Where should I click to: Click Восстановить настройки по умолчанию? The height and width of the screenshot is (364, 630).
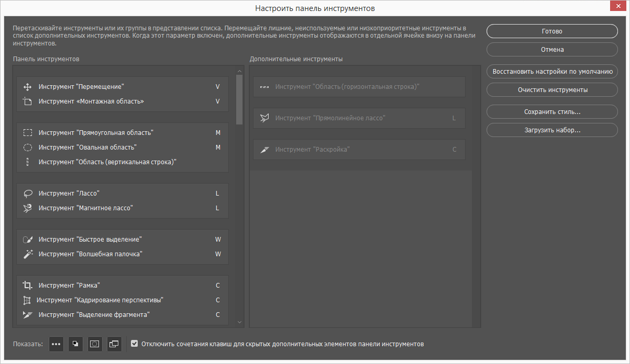[552, 72]
